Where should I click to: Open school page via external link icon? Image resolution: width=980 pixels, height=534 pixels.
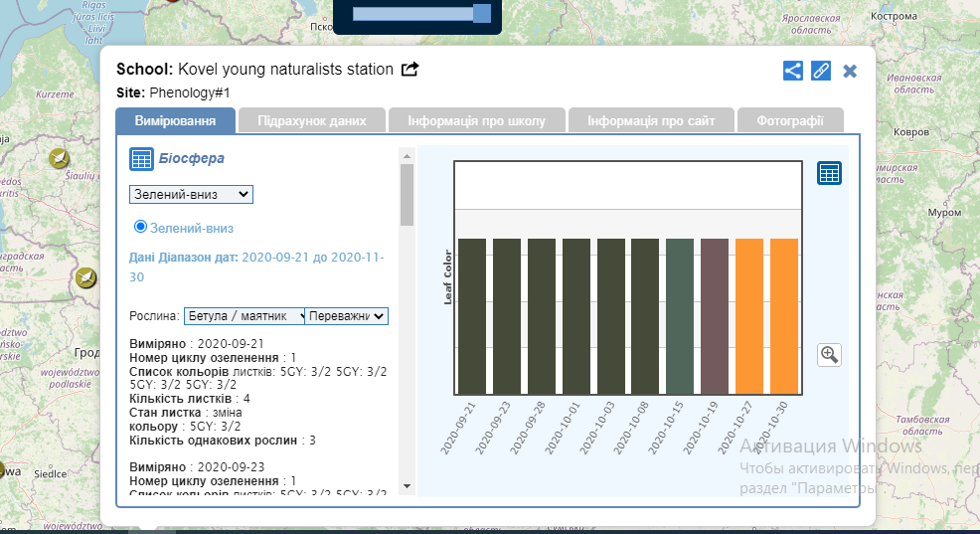point(409,70)
